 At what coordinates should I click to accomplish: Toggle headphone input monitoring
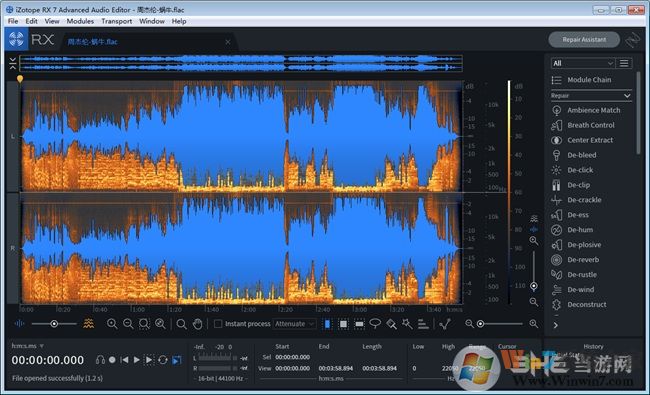[x=100, y=360]
